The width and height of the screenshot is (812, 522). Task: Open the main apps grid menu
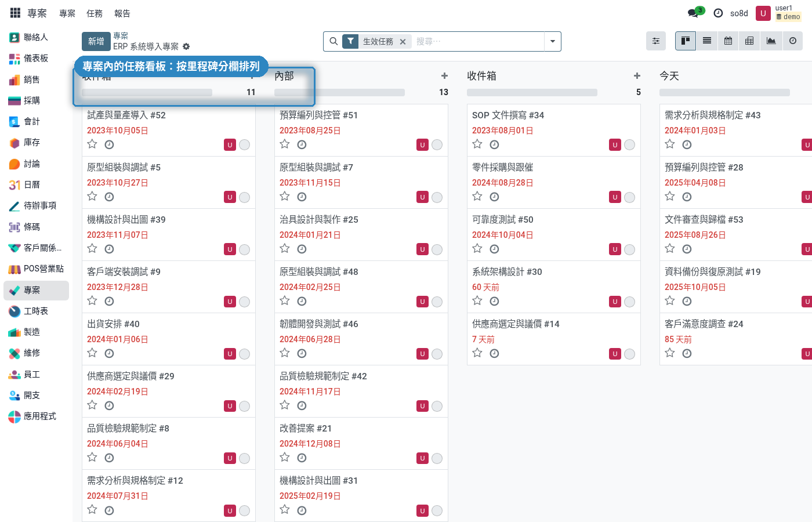click(15, 13)
